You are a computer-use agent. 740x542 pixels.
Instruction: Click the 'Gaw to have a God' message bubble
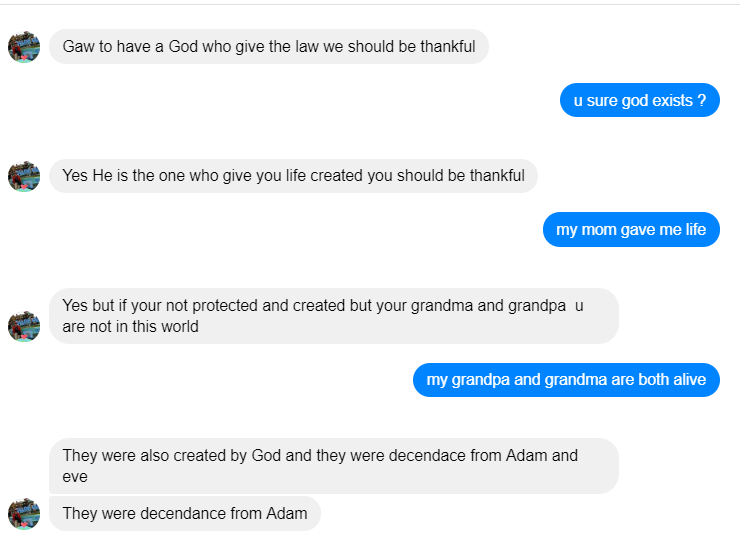tap(268, 47)
